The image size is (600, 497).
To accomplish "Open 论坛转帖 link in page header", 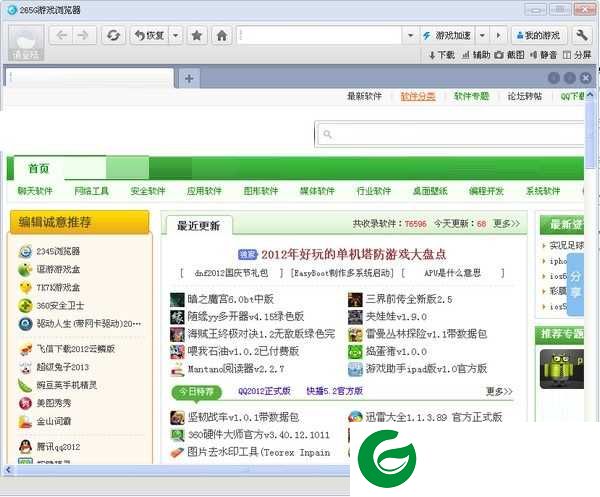I will click(x=525, y=96).
